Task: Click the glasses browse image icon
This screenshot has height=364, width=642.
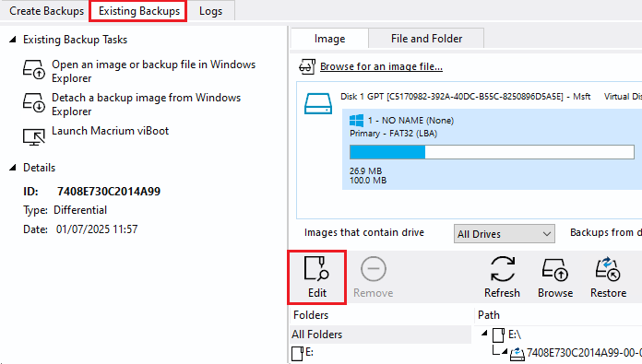Action: (x=307, y=66)
